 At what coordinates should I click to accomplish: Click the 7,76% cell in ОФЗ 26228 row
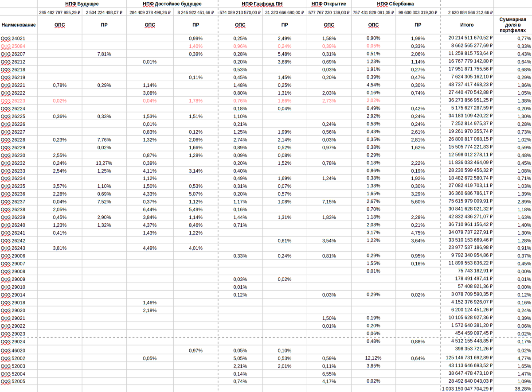(104, 140)
